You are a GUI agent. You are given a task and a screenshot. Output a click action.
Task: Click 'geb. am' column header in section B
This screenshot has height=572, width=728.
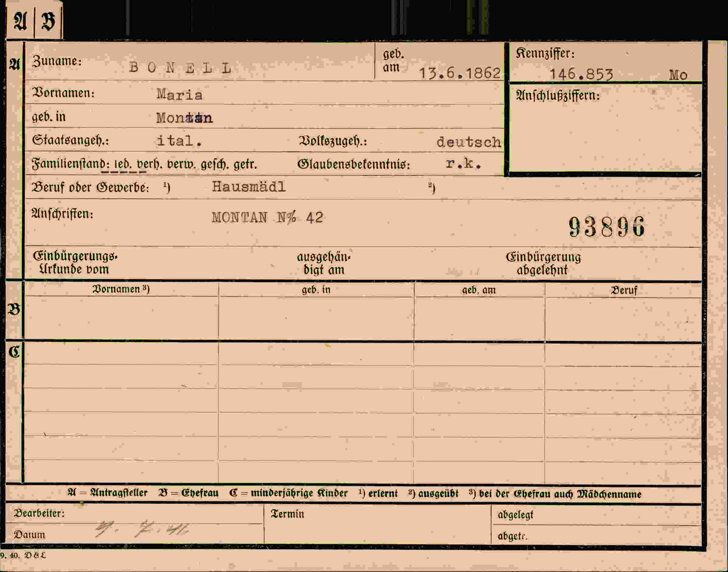tap(479, 290)
